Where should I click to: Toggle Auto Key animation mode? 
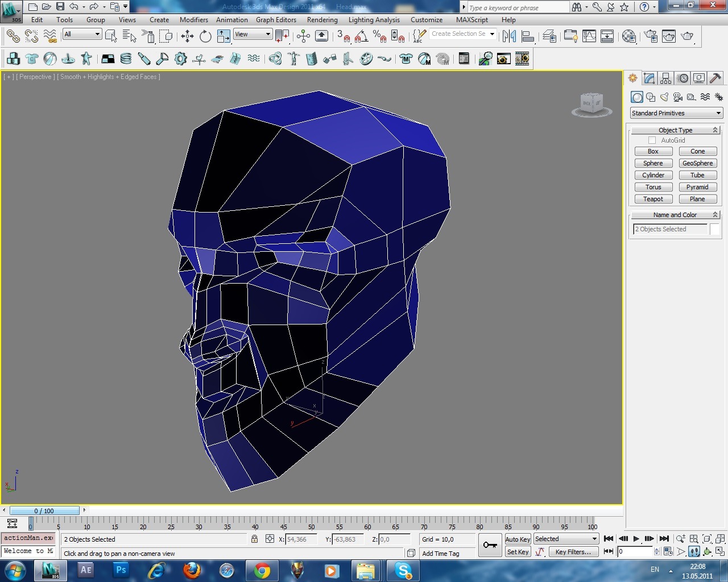pos(518,539)
